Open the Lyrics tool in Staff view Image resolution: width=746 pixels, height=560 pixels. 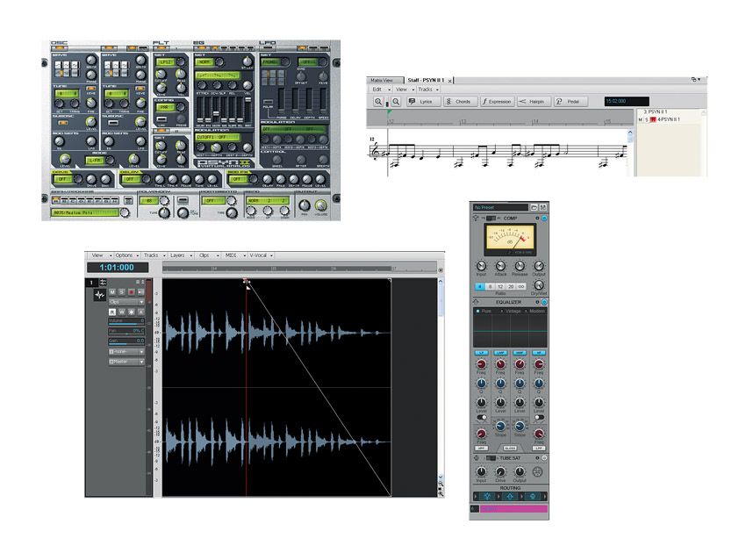[422, 101]
